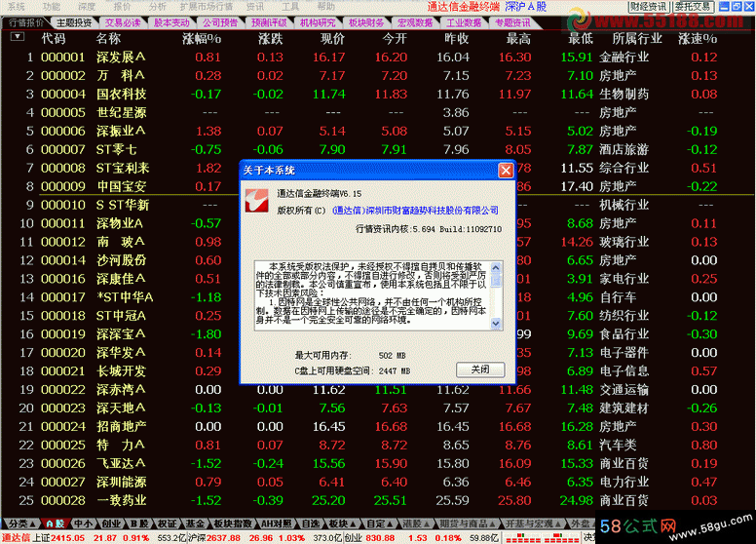Switch to the 机构研究 tab
This screenshot has width=756, height=544.
[318, 22]
